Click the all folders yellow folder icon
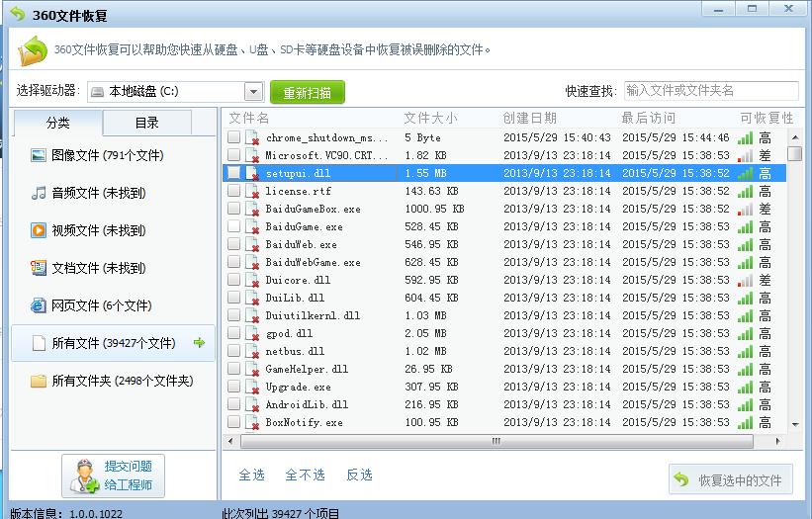Screen dimensions: 812x519 (x=39, y=381)
